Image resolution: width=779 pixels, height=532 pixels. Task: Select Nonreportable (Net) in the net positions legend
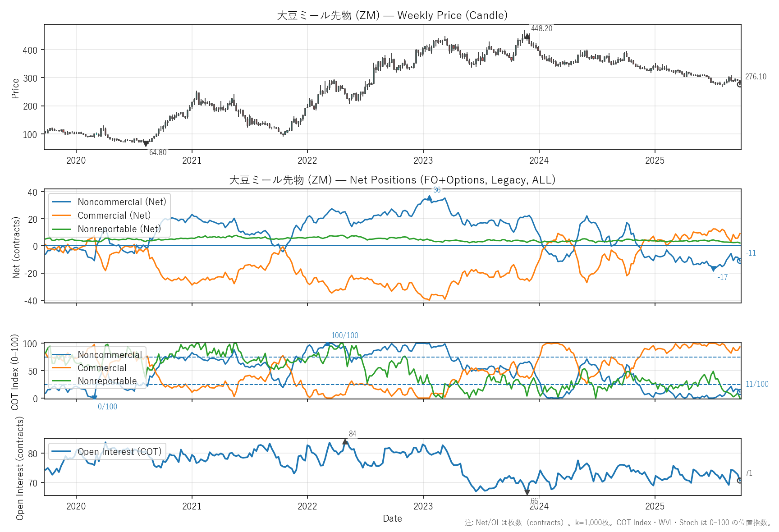pos(119,229)
